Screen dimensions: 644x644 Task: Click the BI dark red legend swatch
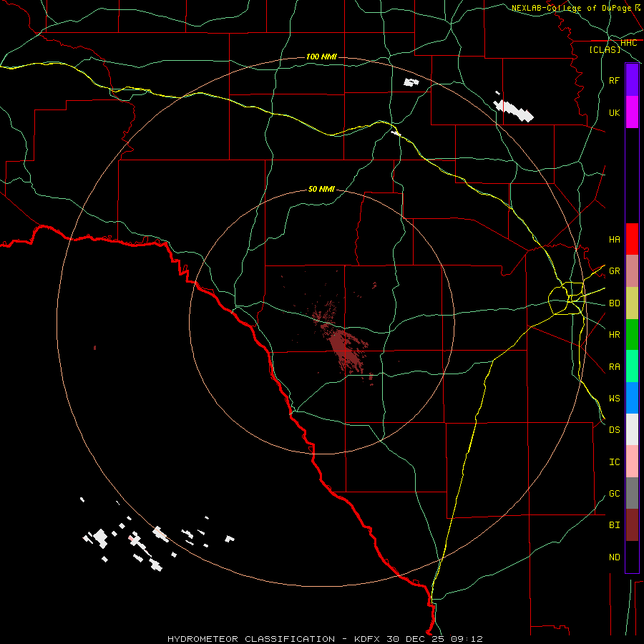[x=632, y=525]
